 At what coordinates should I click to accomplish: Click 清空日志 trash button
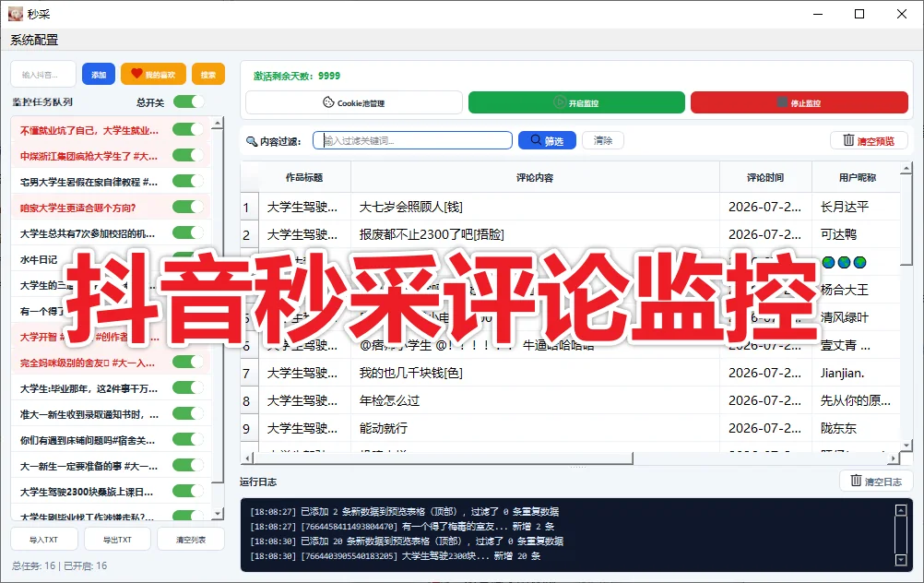[x=876, y=481]
